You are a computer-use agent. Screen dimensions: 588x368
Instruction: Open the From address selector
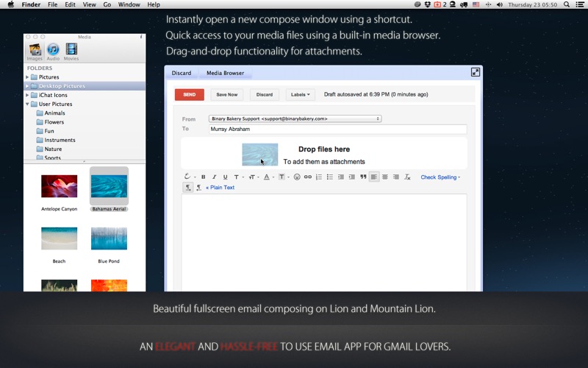pyautogui.click(x=295, y=118)
